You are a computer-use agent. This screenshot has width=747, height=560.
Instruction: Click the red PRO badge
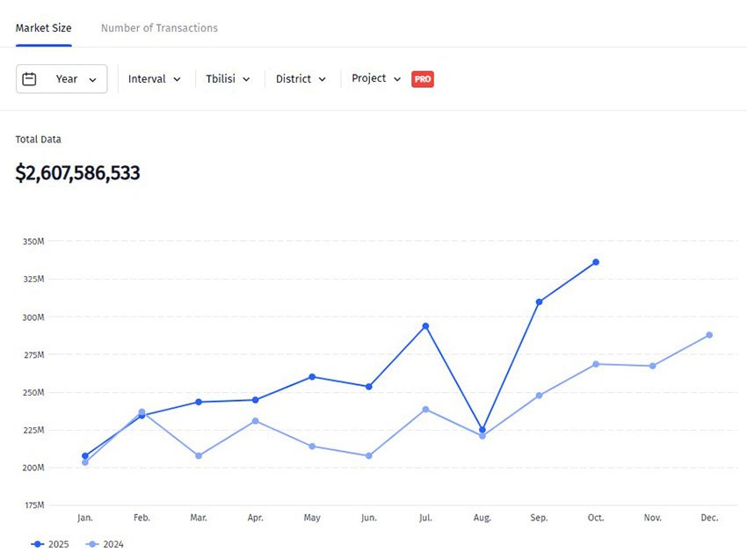click(423, 79)
